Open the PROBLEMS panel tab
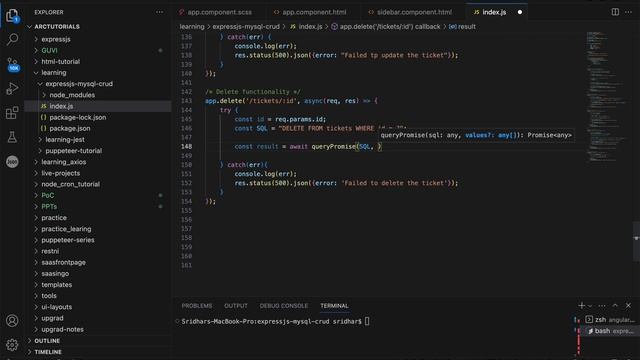 197,306
